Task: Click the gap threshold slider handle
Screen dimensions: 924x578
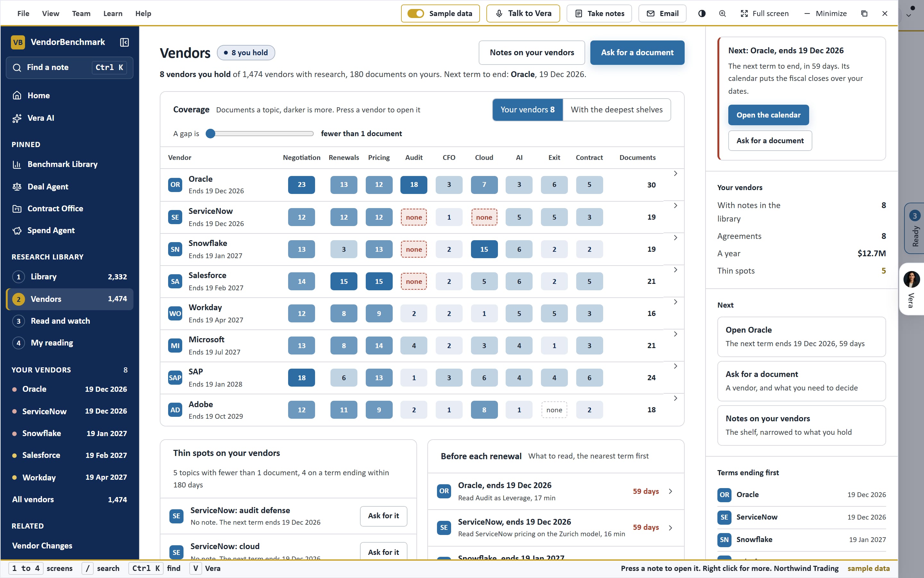Action: pos(210,133)
